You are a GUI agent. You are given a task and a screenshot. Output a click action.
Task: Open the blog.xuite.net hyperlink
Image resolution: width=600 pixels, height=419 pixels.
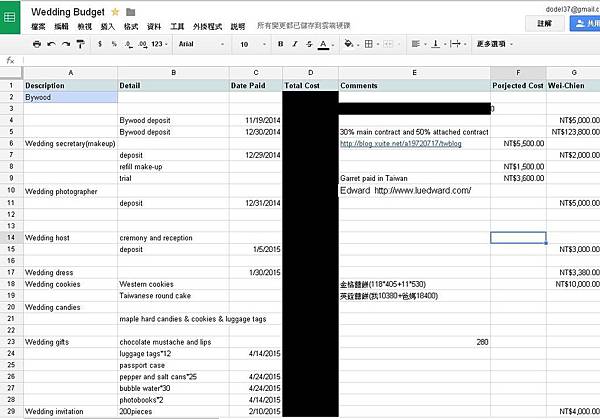pos(401,143)
